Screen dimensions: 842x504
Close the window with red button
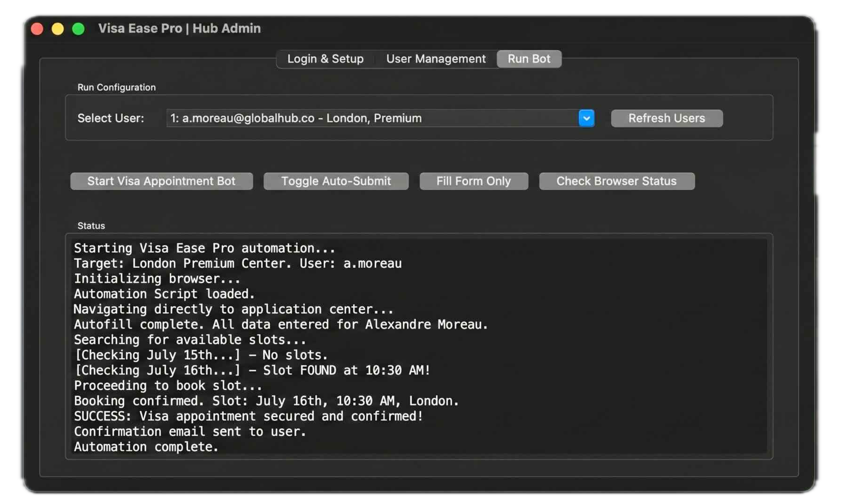pyautogui.click(x=37, y=29)
